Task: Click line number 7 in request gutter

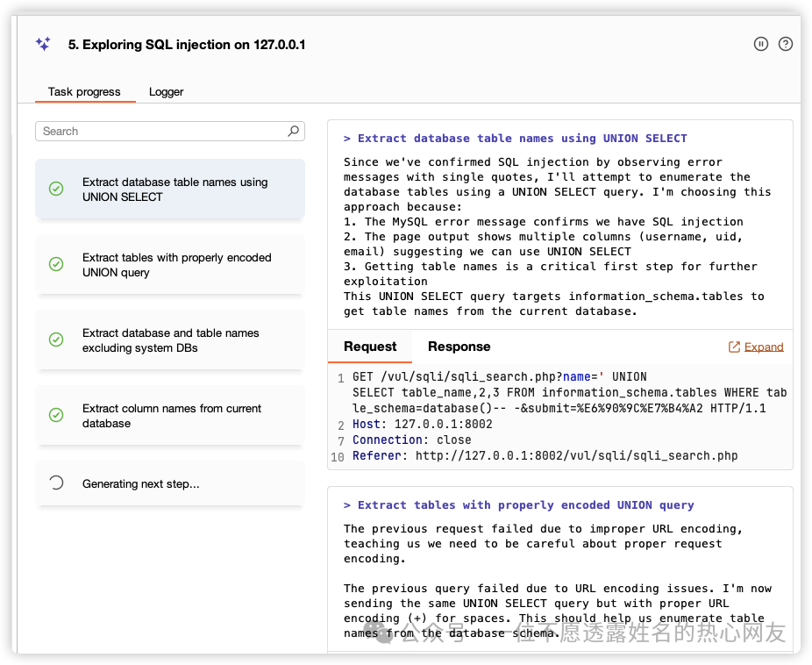Action: pyautogui.click(x=341, y=440)
